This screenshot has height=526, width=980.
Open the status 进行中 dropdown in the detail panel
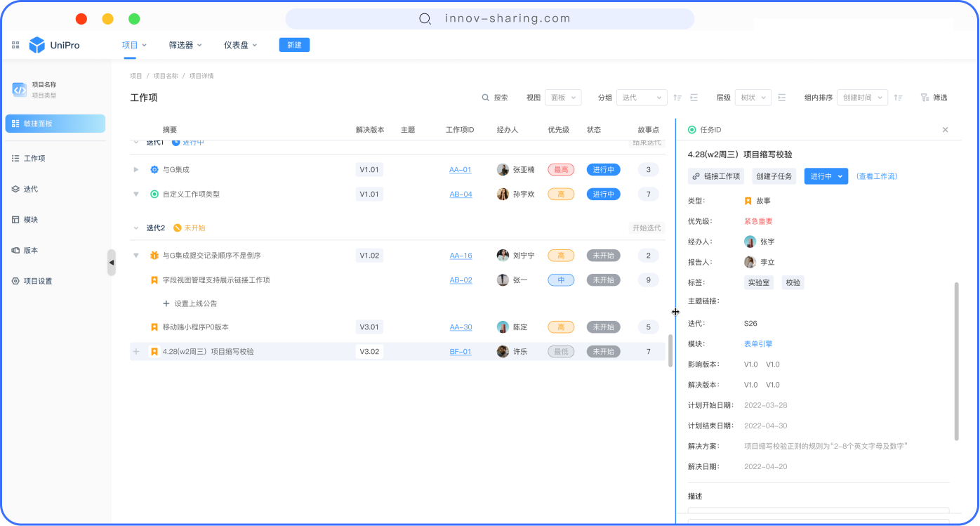point(826,176)
